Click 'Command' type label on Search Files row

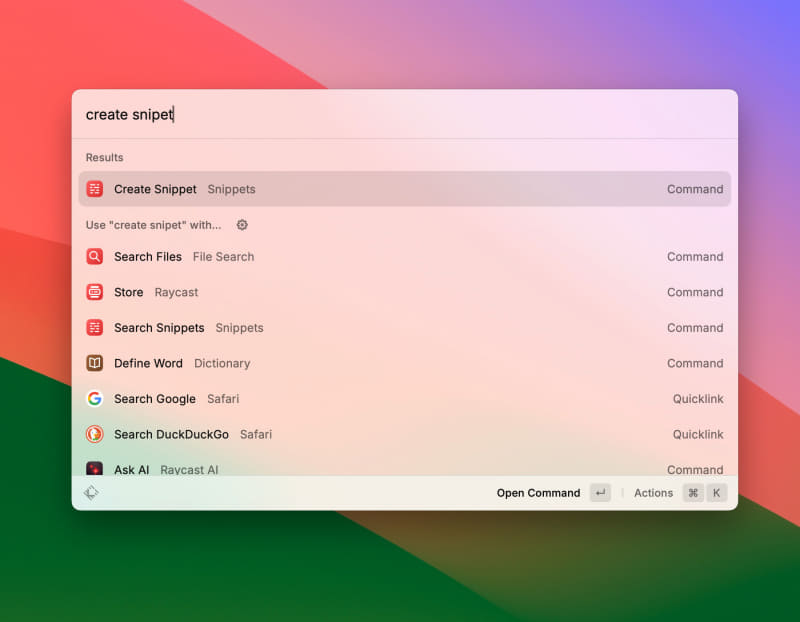695,257
